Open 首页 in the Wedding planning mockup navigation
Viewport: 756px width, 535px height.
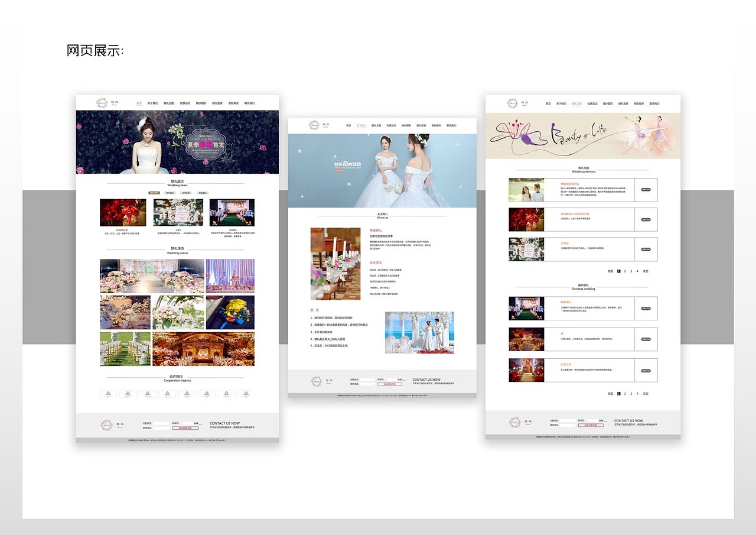(x=548, y=103)
